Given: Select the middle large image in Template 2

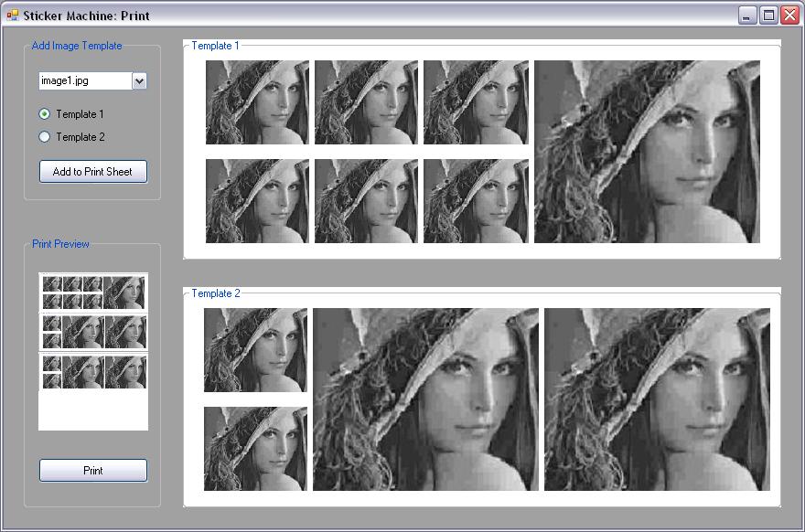Looking at the screenshot, I should click(425, 399).
